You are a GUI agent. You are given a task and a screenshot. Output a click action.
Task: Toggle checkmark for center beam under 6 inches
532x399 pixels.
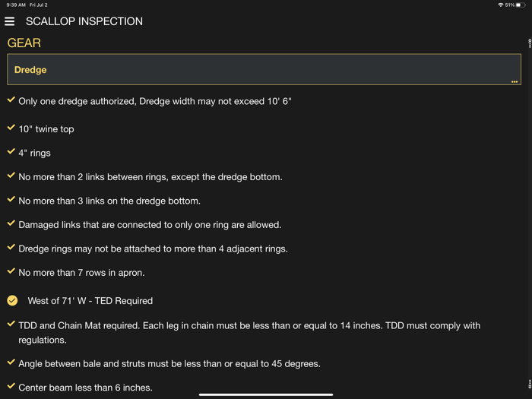tap(11, 387)
